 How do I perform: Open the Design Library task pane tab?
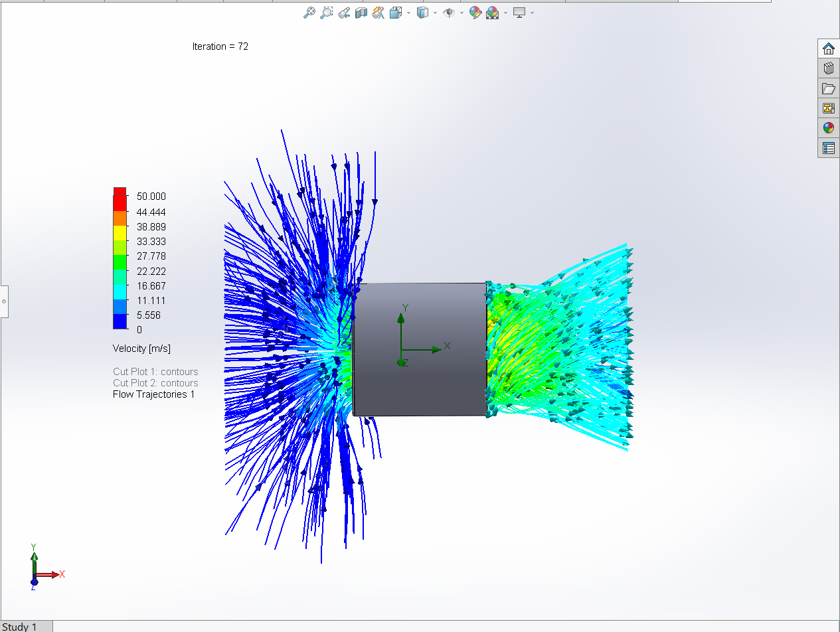coord(828,68)
